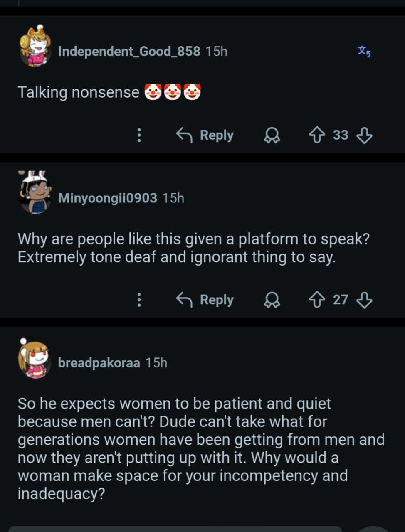Reply to Minyoongii0903's comment
Image resolution: width=405 pixels, height=532 pixels.
pos(205,300)
